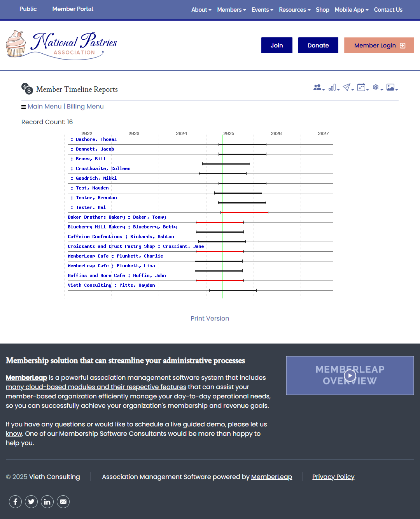
Task: Open the Twitter icon in footer
Action: [x=31, y=502]
